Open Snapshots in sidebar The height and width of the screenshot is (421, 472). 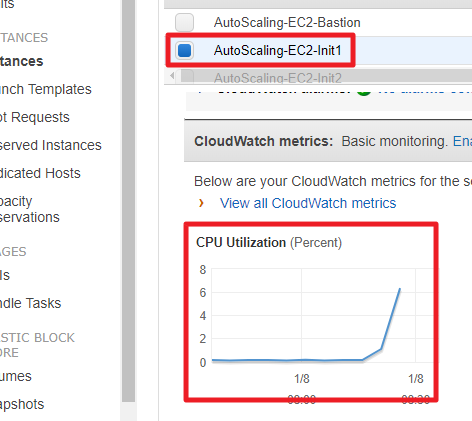point(22,404)
